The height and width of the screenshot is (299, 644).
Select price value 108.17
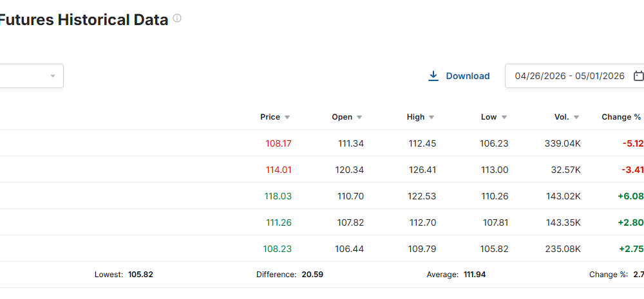coord(278,143)
